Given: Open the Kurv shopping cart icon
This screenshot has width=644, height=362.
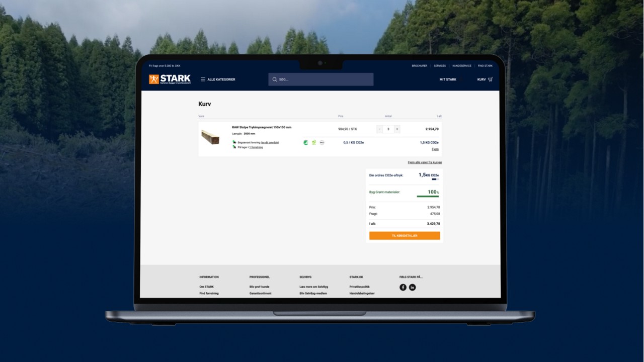Looking at the screenshot, I should pyautogui.click(x=490, y=79).
